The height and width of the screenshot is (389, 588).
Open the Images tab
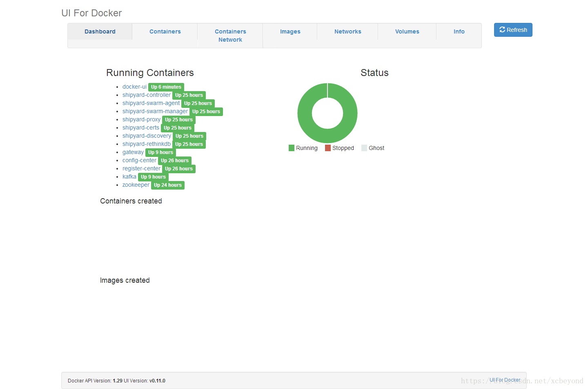coord(290,31)
